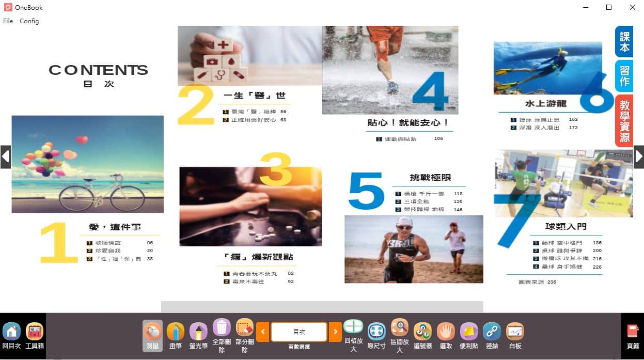The width and height of the screenshot is (644, 360).
Task: Activate region zoom (區間放大)
Action: tap(400, 336)
